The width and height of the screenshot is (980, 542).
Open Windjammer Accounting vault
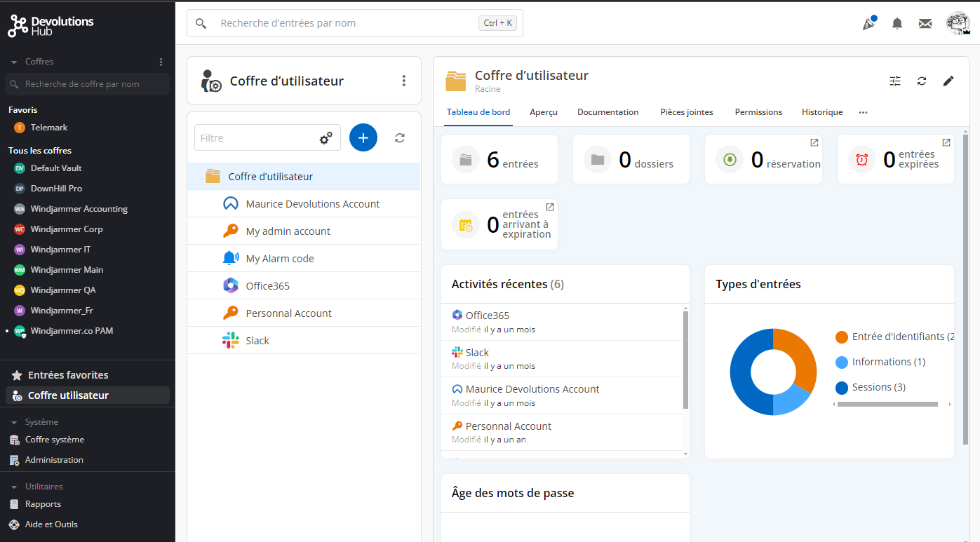[88, 209]
